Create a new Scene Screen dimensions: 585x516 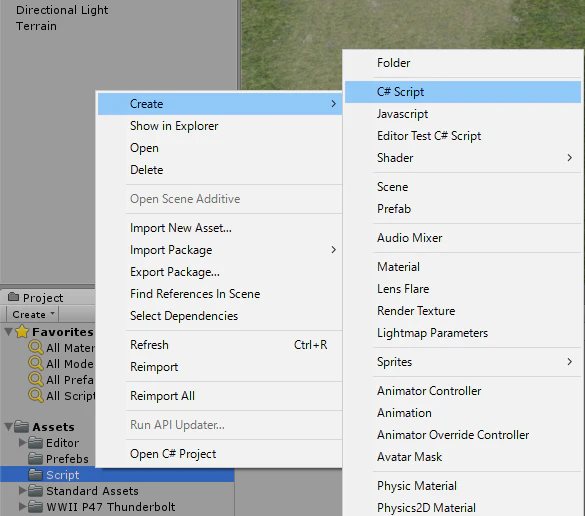(463, 187)
